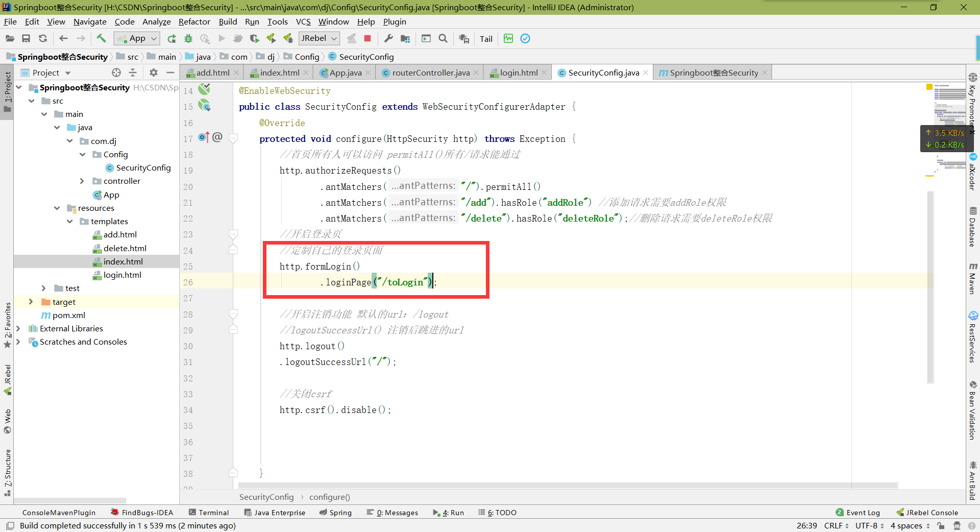The image size is (980, 532).
Task: Switch to the routerController.java tab
Action: (x=431, y=72)
